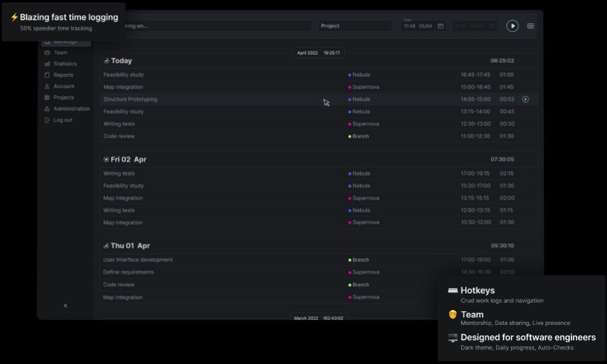Open the Project selector dropdown
607x364 pixels.
pyautogui.click(x=354, y=26)
